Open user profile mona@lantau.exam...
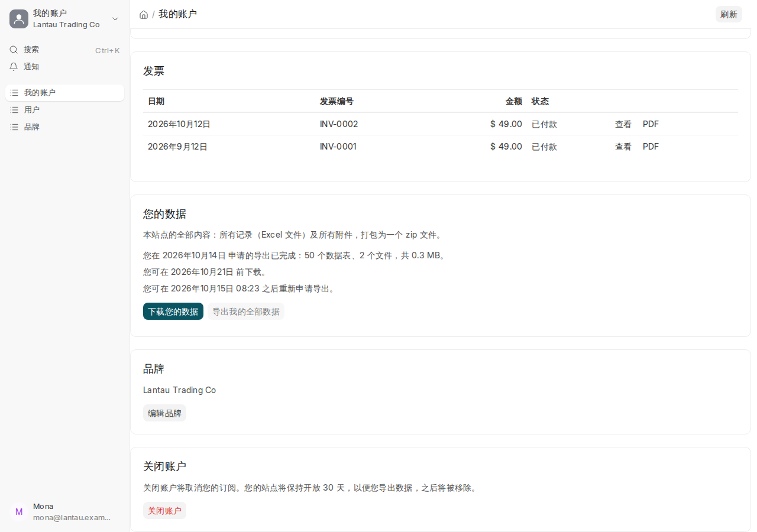The image size is (757, 532). tap(65, 512)
